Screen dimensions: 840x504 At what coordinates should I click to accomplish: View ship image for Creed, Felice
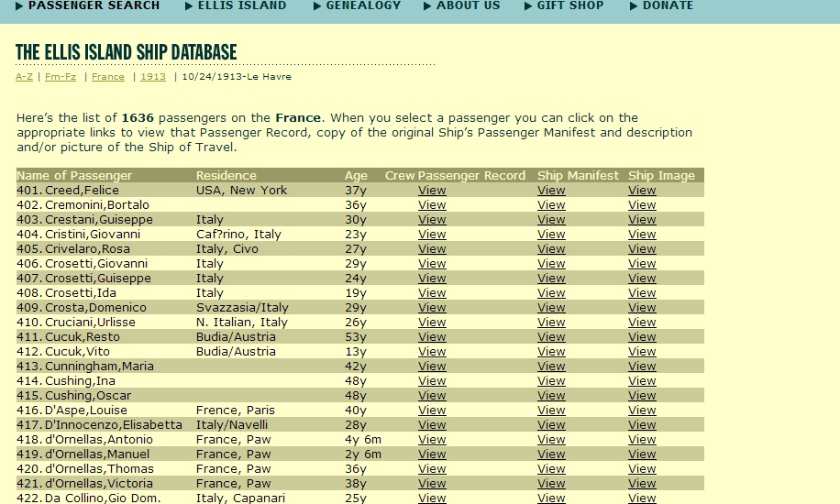coord(642,190)
